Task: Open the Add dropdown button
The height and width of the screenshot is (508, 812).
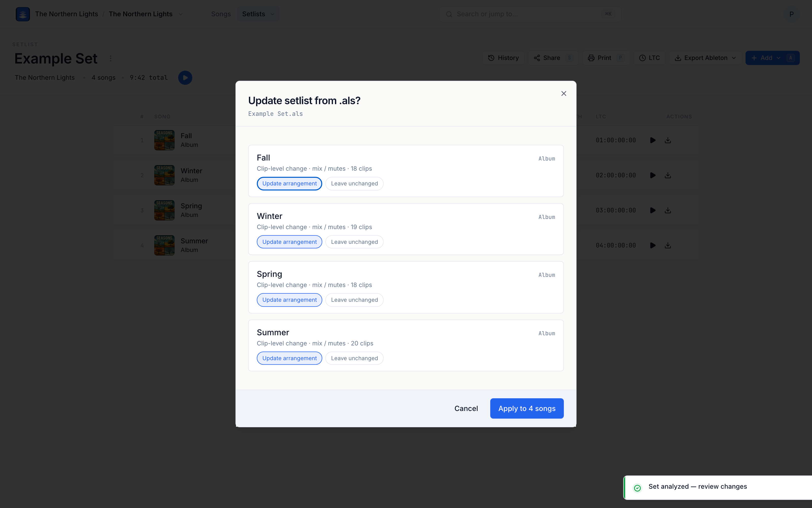Action: pos(772,58)
